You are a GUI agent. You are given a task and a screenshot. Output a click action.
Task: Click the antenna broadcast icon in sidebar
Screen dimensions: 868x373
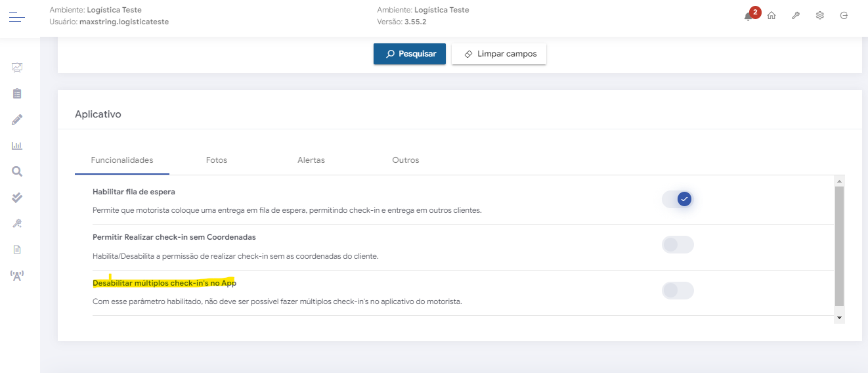(18, 276)
